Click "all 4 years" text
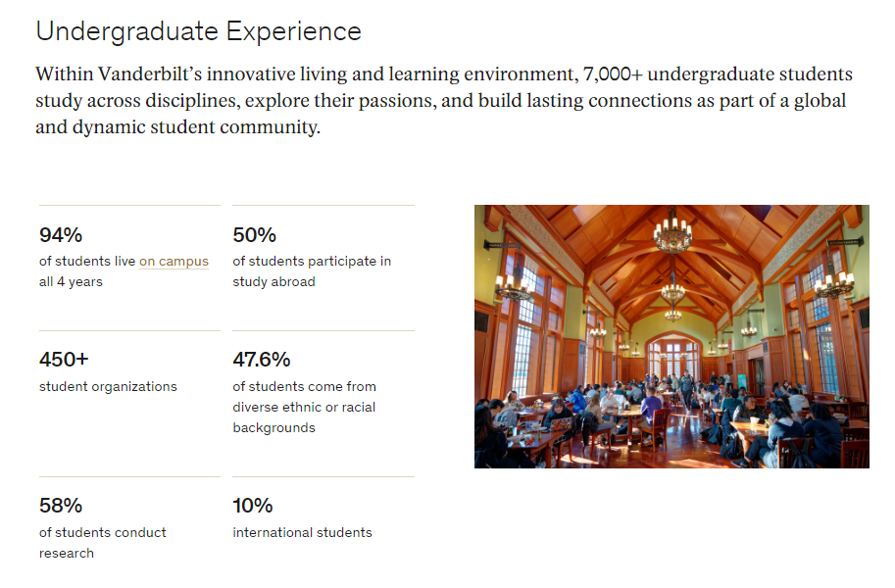The width and height of the screenshot is (895, 588). [71, 282]
